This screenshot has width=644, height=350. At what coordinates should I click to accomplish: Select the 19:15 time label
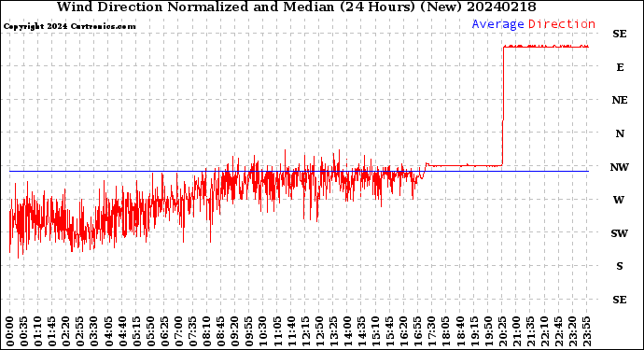pos(474,331)
